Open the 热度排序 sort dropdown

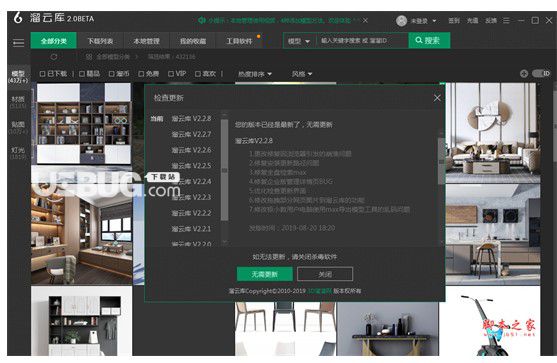[255, 74]
